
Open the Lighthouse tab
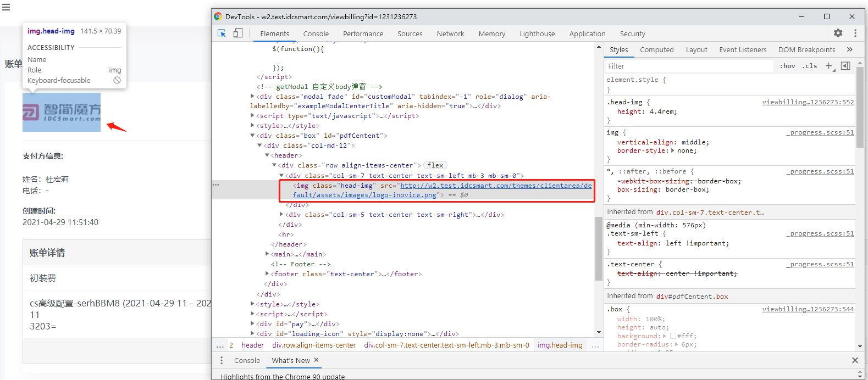537,33
